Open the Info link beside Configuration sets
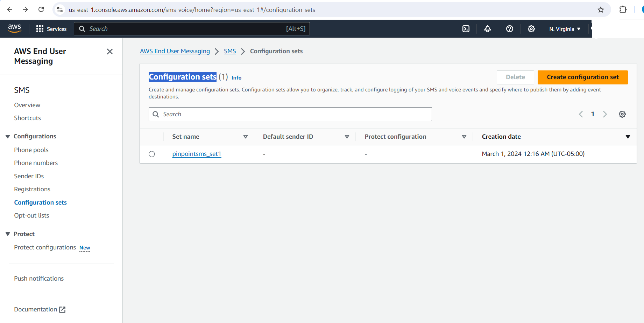 (236, 78)
